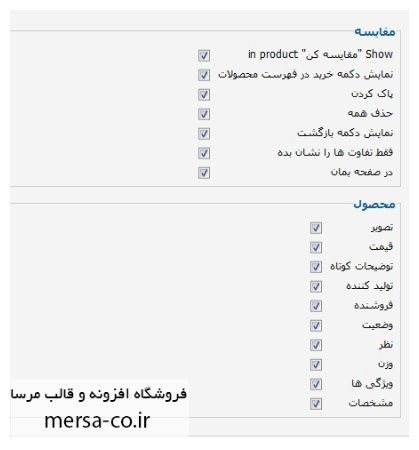The height and width of the screenshot is (450, 419).
Task: Toggle 'نمایش دکمه بازگشت' checkbox
Action: click(x=204, y=134)
